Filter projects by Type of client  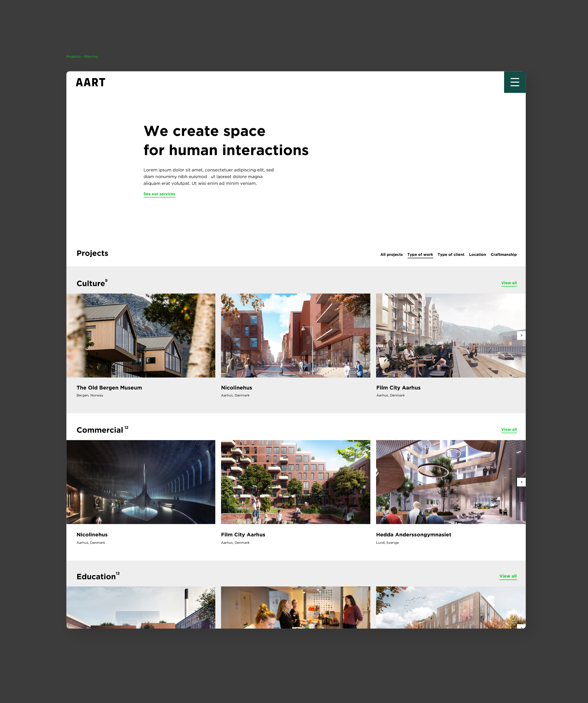(450, 254)
